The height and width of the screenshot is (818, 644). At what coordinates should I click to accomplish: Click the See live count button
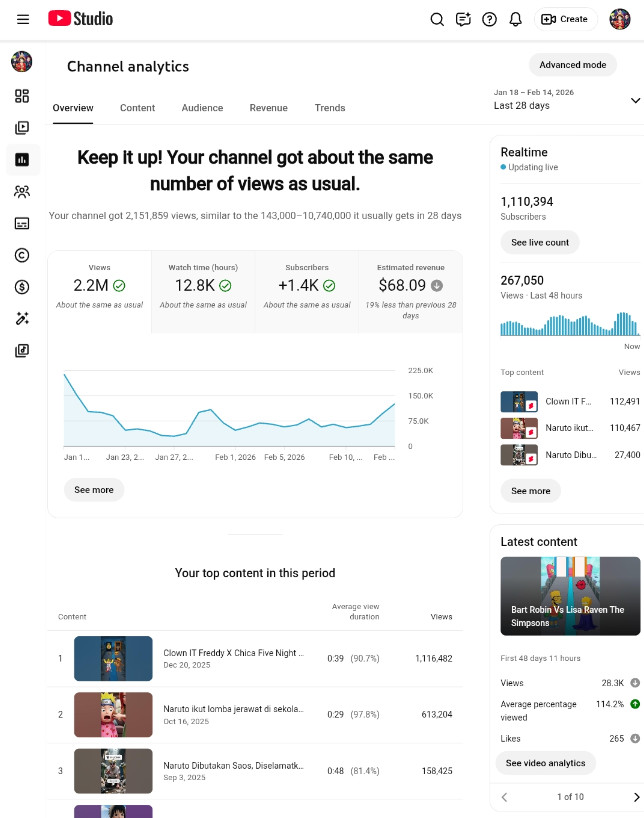[539, 243]
